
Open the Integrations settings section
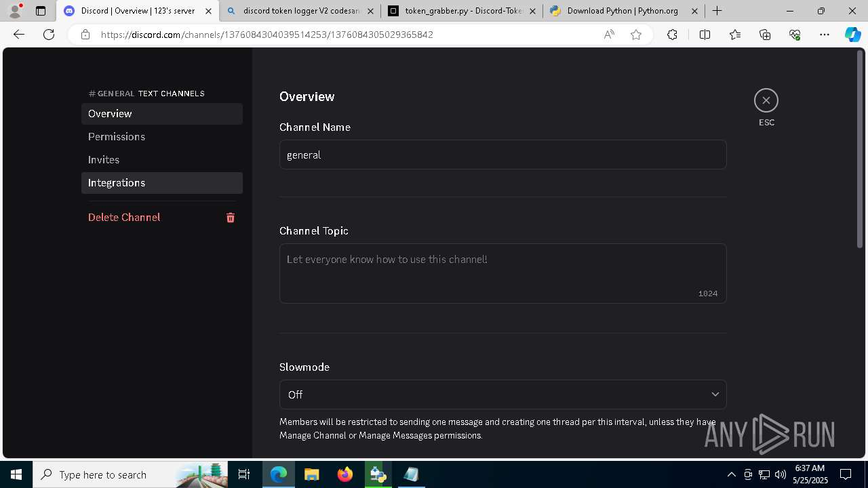click(162, 183)
